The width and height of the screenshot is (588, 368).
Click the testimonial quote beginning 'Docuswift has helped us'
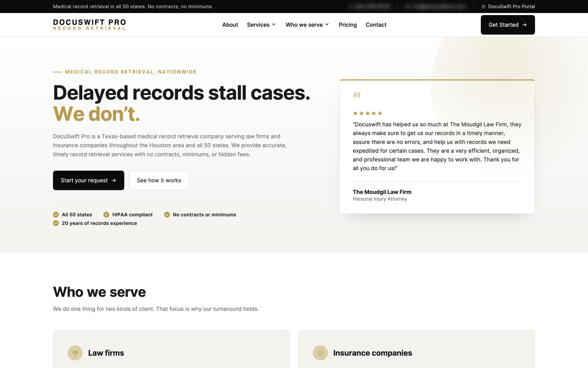pos(437,146)
